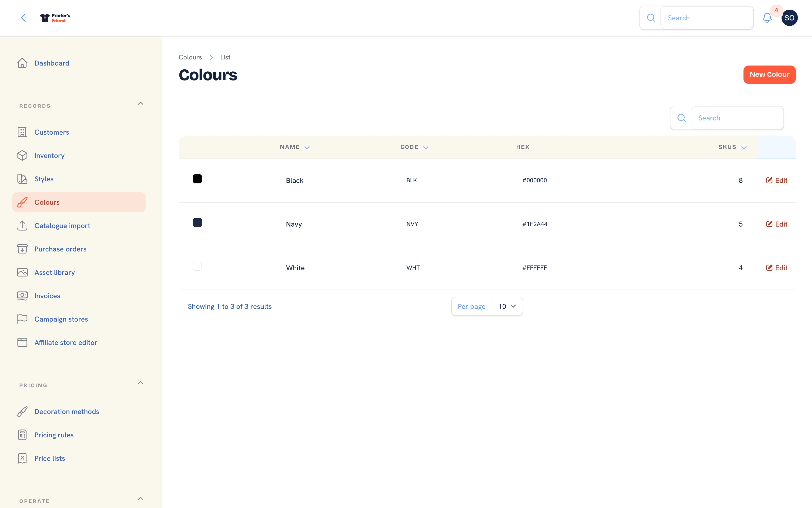Focus the colours table Search field
The height and width of the screenshot is (508, 812).
point(737,118)
